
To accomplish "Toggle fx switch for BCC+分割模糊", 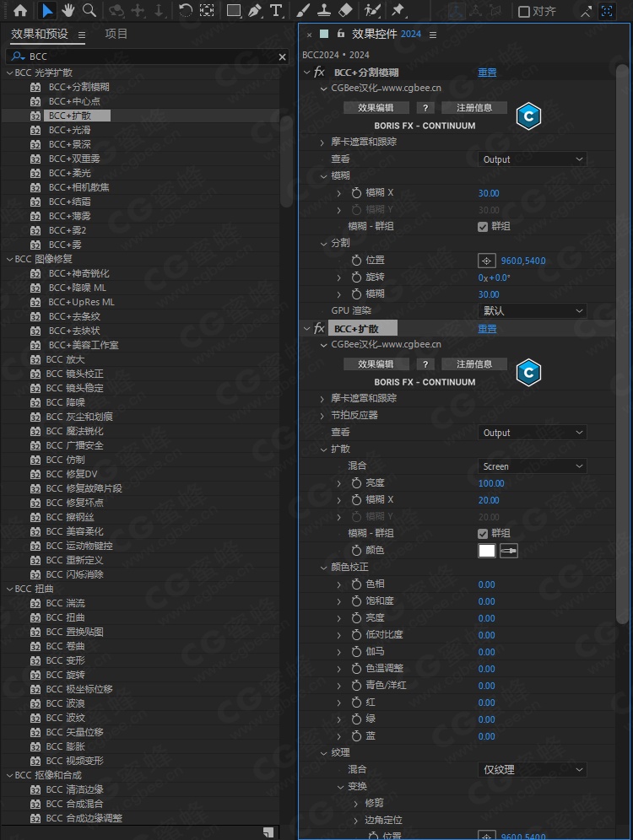I will click(x=319, y=73).
